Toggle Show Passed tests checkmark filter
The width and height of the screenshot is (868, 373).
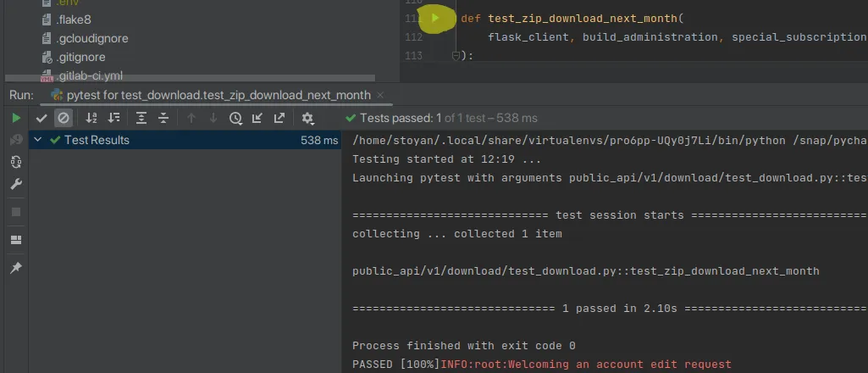[41, 118]
